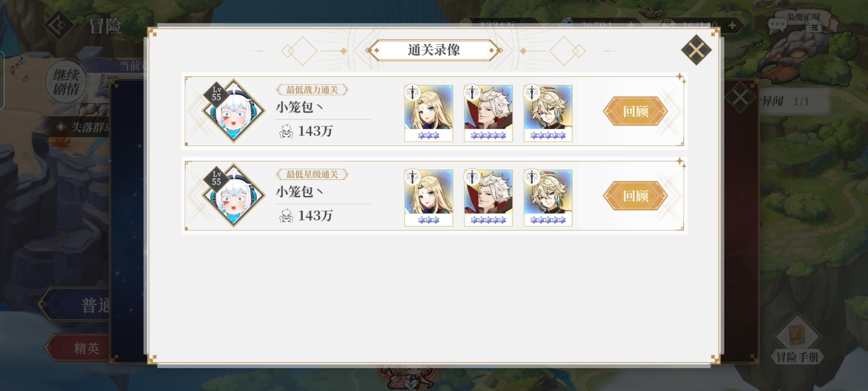Select the blonde female hero in the bottom record
This screenshot has width=868, height=391.
point(429,198)
